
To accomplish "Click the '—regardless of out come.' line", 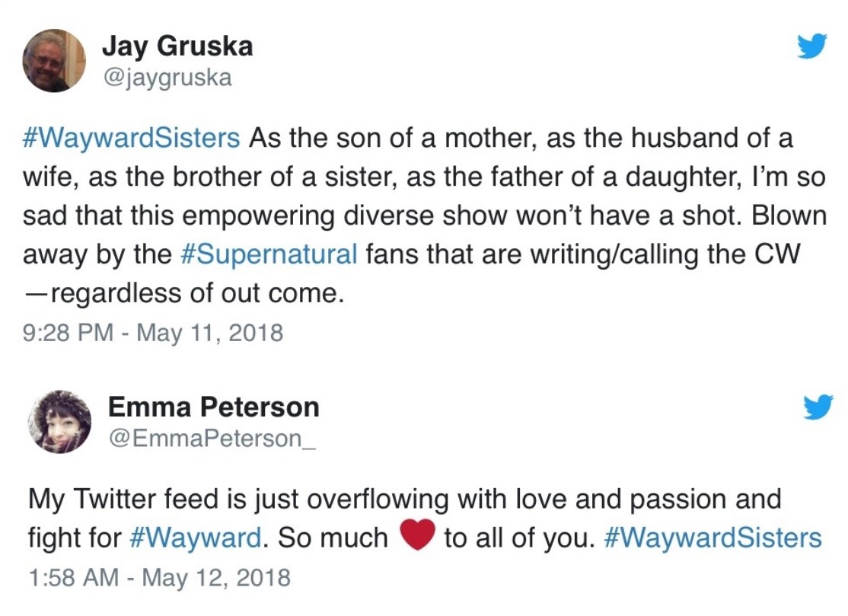I will pos(183,293).
